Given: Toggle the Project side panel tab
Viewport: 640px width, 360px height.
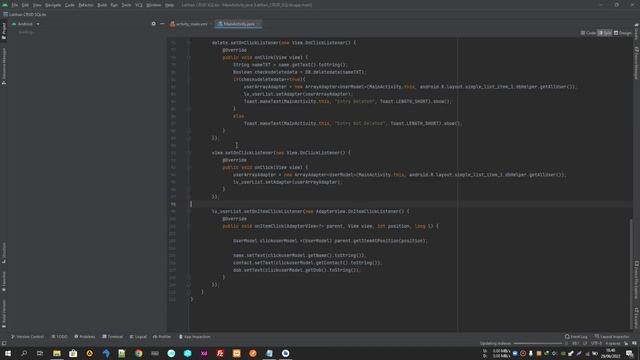Looking at the screenshot, I should click(4, 31).
